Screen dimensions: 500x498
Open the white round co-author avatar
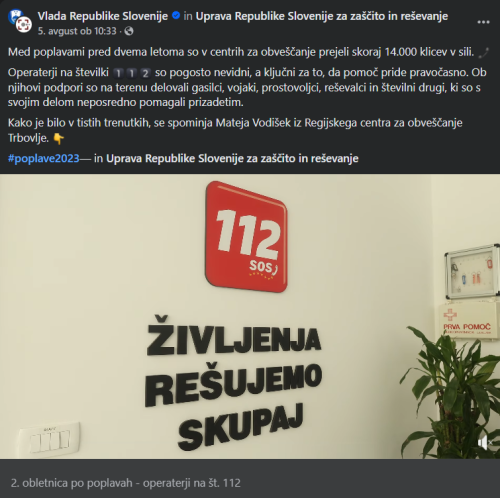(x=24, y=25)
